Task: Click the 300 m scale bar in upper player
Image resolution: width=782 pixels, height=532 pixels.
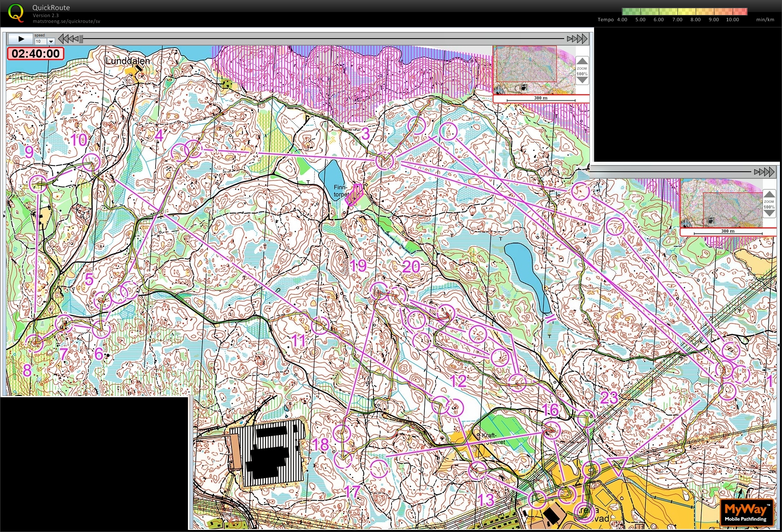Action: tap(541, 99)
